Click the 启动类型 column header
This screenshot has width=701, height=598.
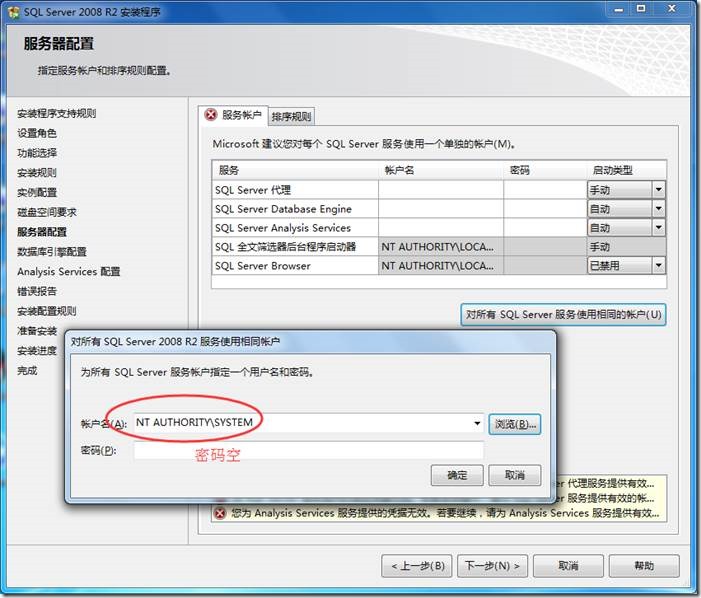click(626, 170)
